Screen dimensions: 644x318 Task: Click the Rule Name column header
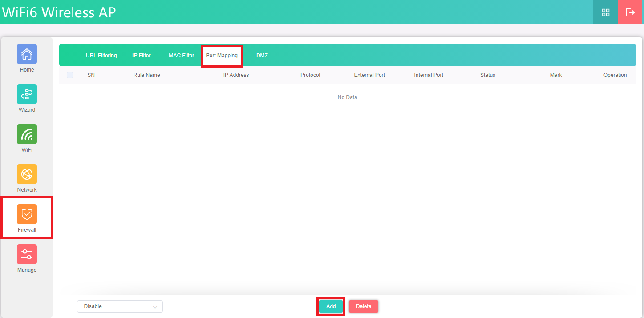pyautogui.click(x=146, y=75)
